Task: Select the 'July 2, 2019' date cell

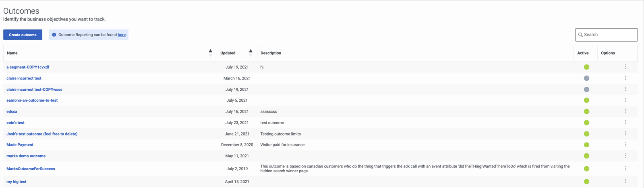Action: click(x=237, y=169)
